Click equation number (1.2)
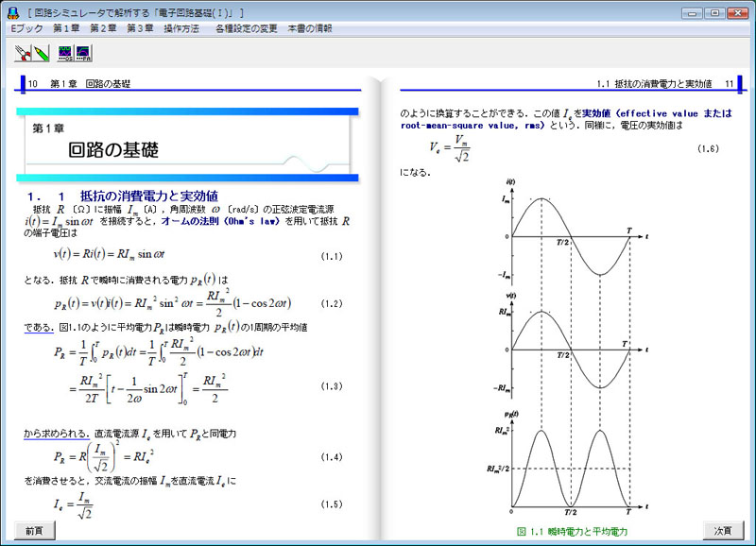The height and width of the screenshot is (546, 756). [332, 303]
